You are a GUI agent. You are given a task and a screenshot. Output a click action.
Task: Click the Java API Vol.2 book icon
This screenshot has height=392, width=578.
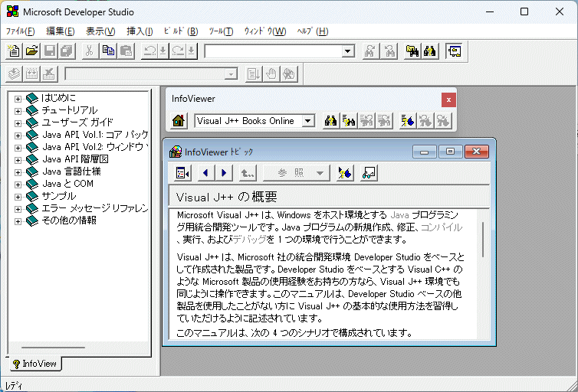(x=32, y=147)
